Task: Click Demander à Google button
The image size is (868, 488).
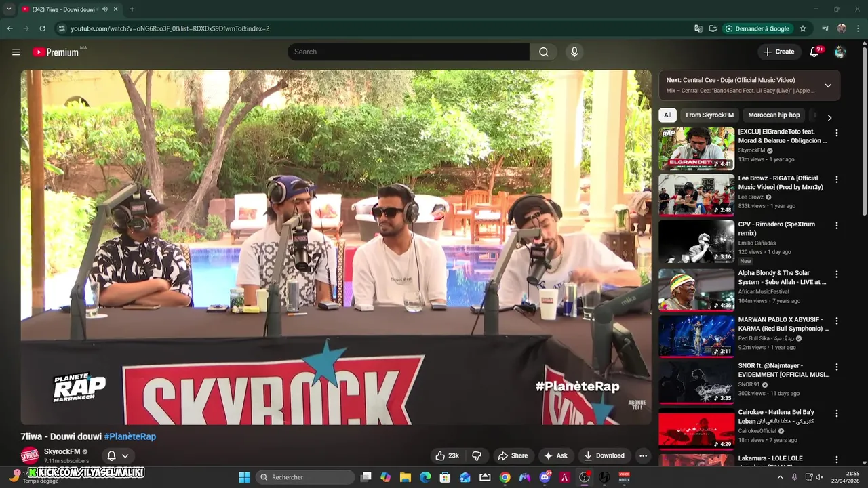Action: [757, 28]
